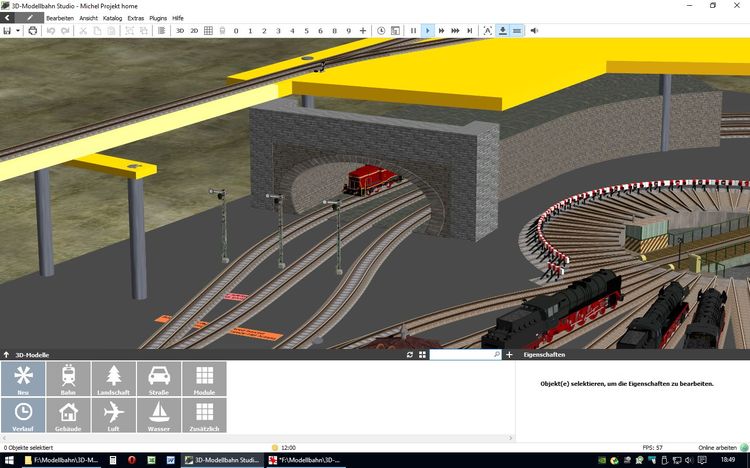
Task: Click the step-forward simulation button
Action: click(x=470, y=31)
